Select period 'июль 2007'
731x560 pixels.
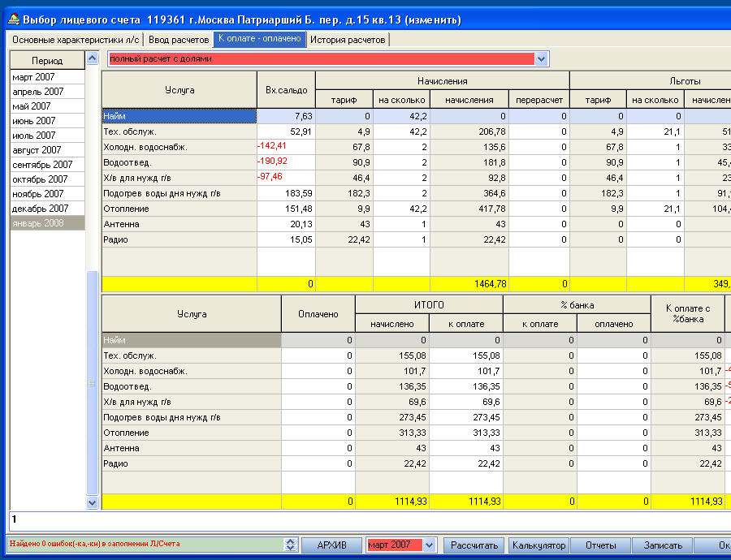(47, 135)
